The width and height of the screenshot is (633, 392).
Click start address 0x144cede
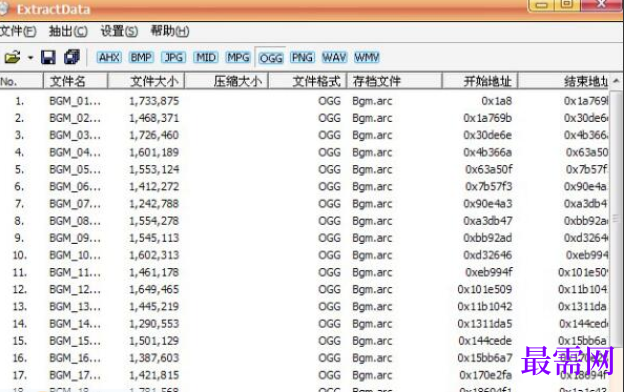pyautogui.click(x=485, y=341)
